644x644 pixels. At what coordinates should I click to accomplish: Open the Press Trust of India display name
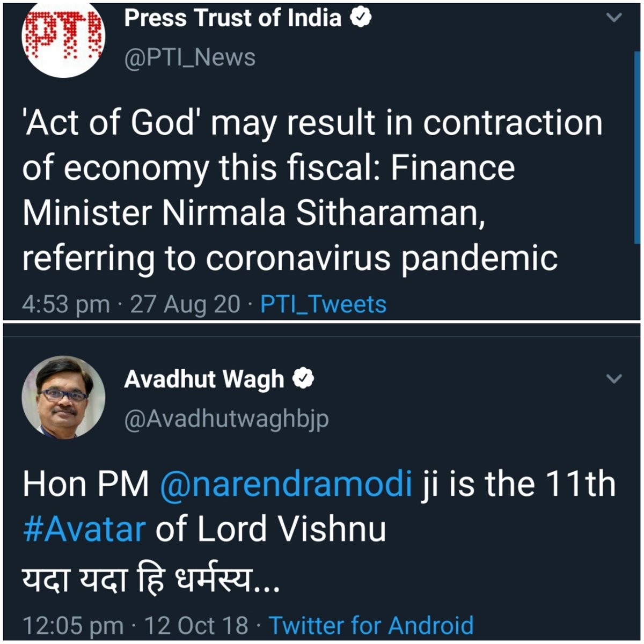pyautogui.click(x=233, y=18)
